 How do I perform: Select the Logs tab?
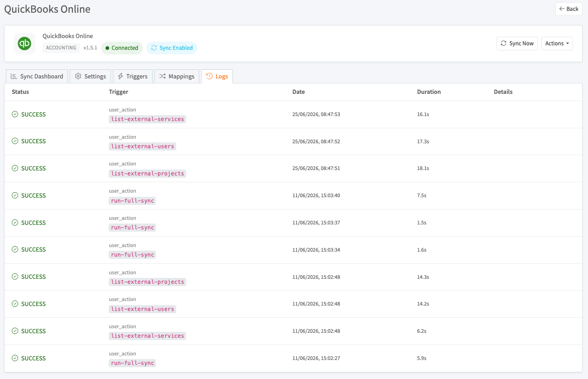[217, 76]
